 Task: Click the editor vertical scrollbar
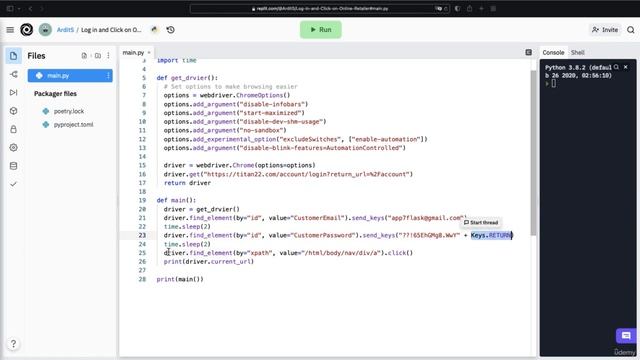pos(533,153)
